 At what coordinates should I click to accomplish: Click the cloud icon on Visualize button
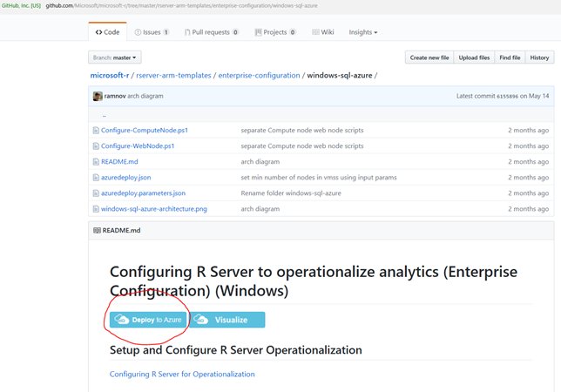click(x=200, y=320)
